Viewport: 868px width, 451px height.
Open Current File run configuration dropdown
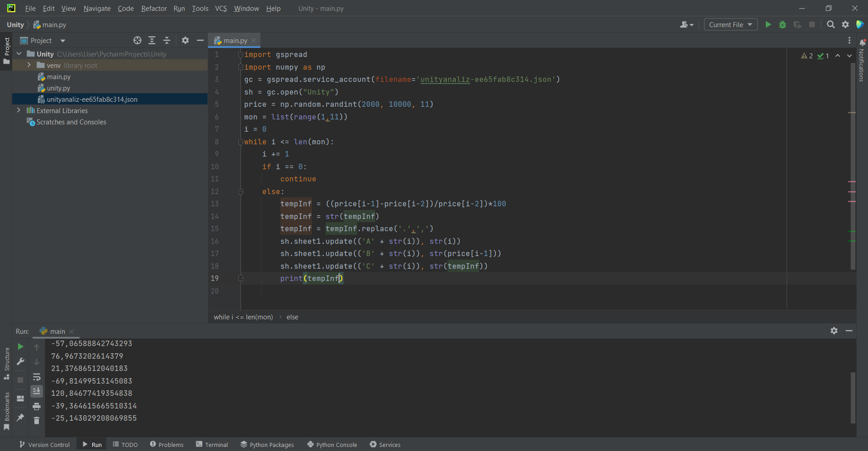click(731, 24)
